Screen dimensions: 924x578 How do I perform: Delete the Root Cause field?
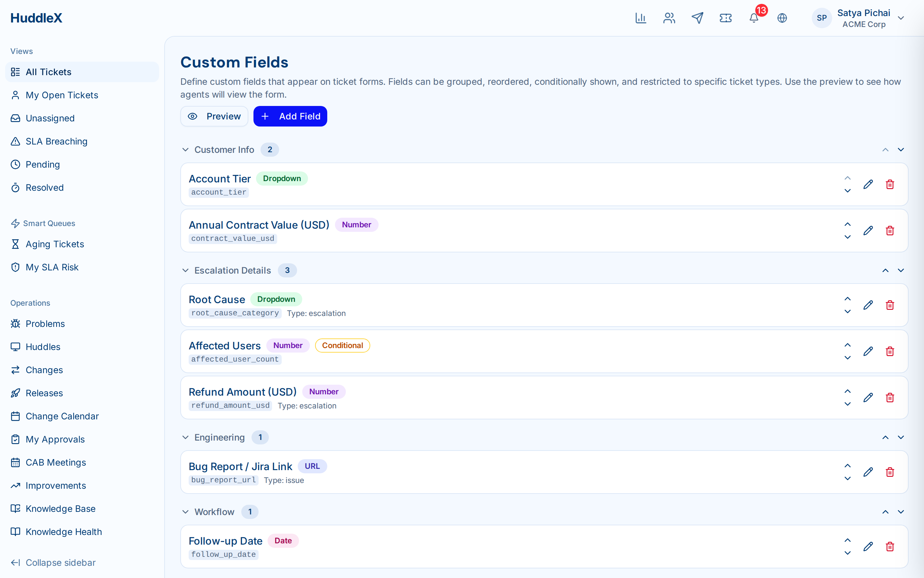pyautogui.click(x=890, y=305)
